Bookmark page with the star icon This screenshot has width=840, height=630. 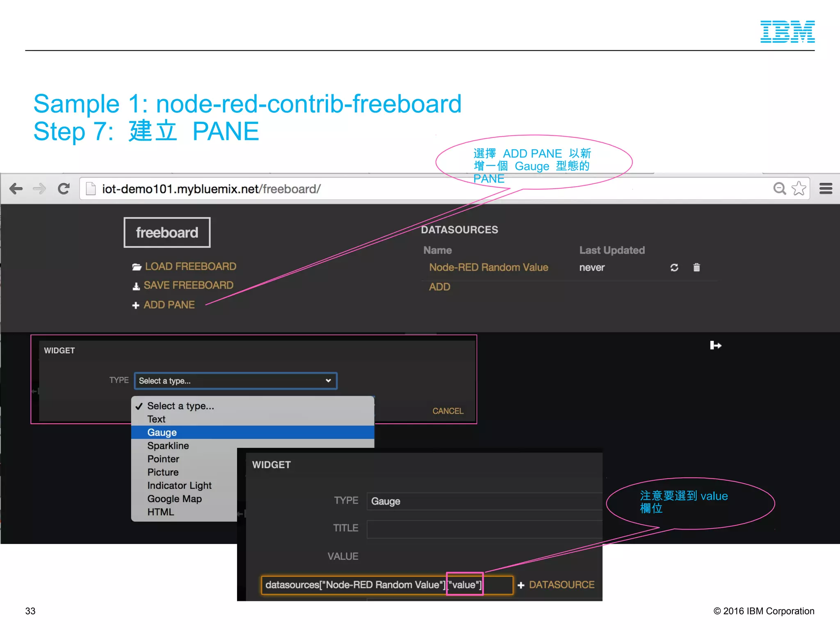click(799, 189)
